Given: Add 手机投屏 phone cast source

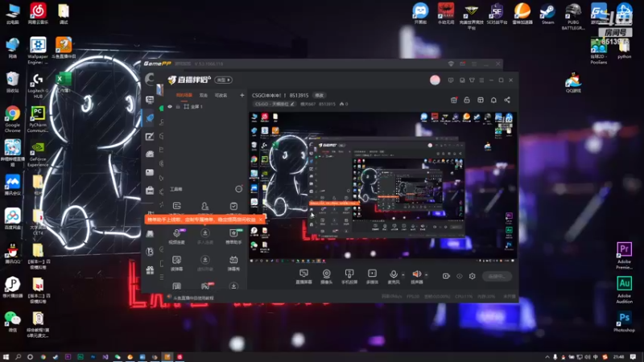Looking at the screenshot, I should pyautogui.click(x=349, y=277).
